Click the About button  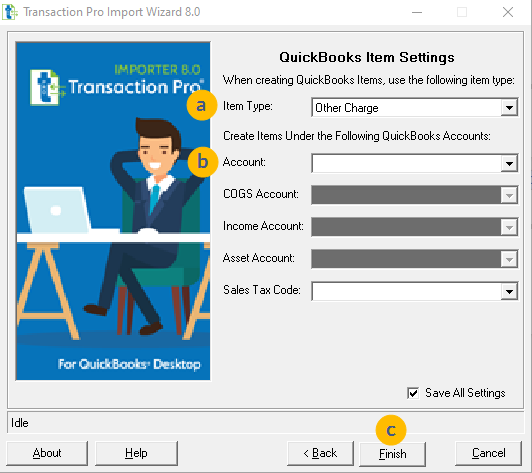tap(47, 453)
